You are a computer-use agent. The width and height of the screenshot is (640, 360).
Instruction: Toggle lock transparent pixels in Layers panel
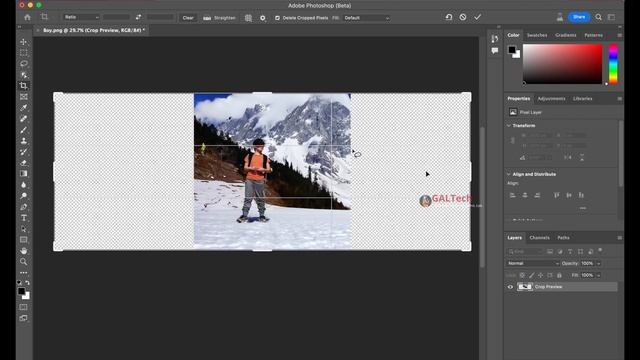tap(522, 275)
